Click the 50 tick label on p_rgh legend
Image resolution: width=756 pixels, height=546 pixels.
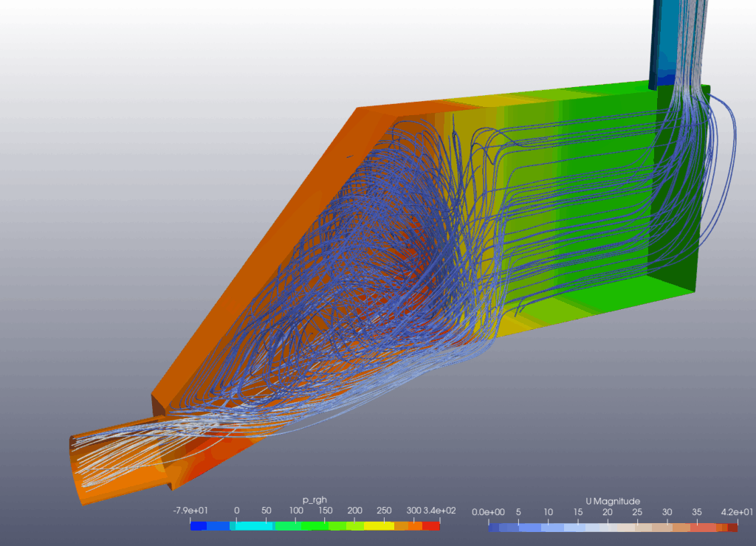coord(266,511)
